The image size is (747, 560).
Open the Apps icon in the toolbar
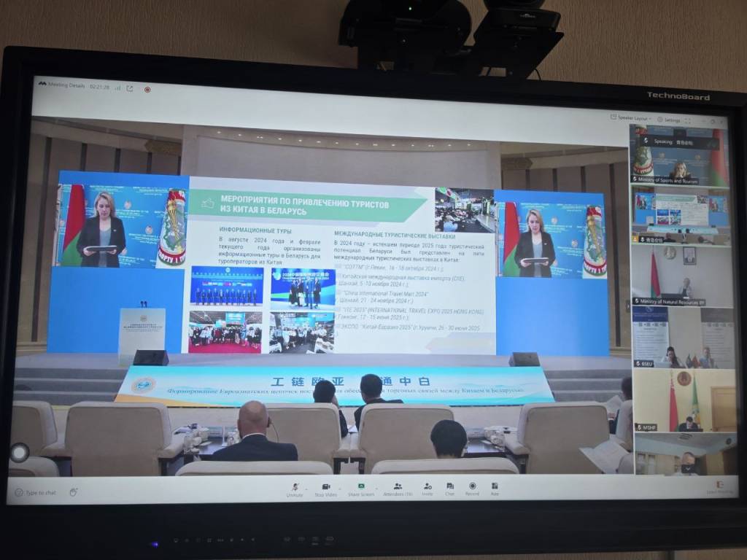click(x=495, y=486)
